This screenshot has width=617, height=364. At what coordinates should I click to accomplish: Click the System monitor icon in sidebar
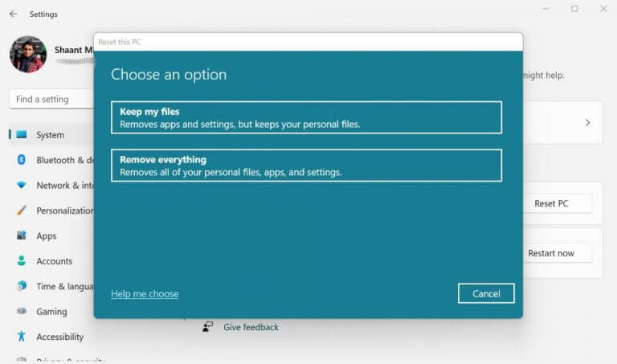pyautogui.click(x=21, y=135)
